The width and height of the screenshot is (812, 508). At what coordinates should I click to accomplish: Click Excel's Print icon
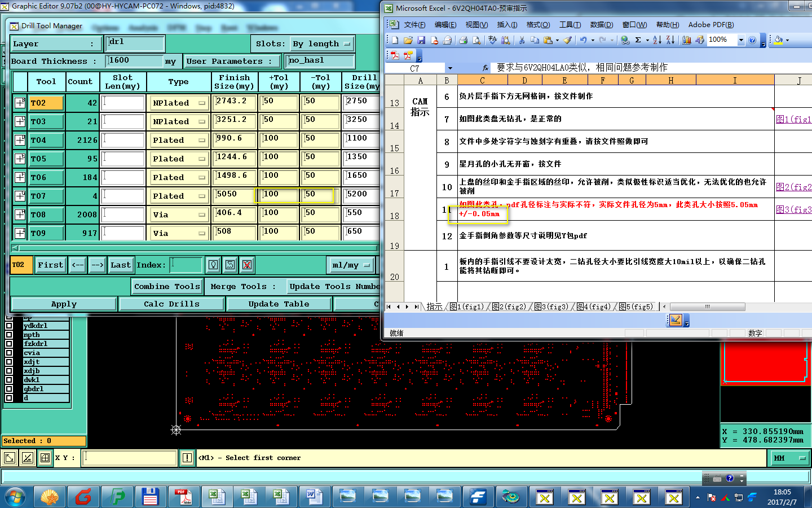pos(463,40)
